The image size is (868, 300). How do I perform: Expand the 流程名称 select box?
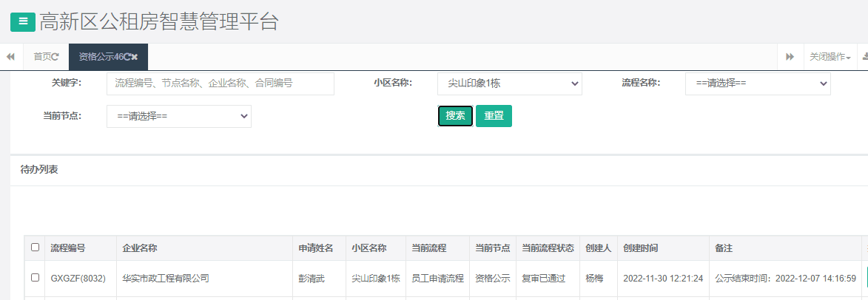758,83
